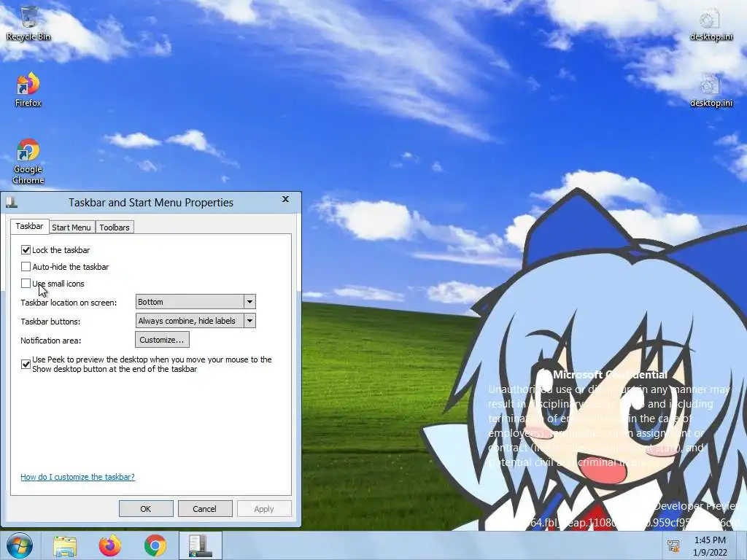Click the dialog title bar icon
This screenshot has width=747, height=560.
pos(12,203)
